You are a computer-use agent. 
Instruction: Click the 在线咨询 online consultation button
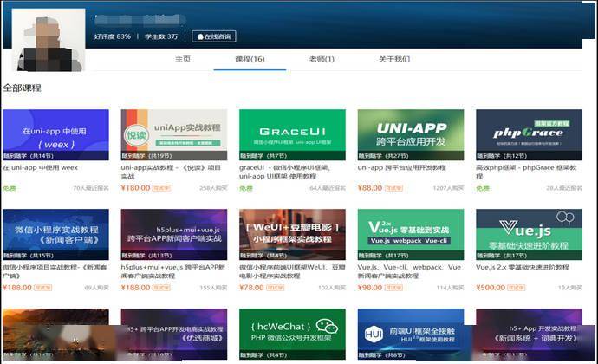pos(214,36)
